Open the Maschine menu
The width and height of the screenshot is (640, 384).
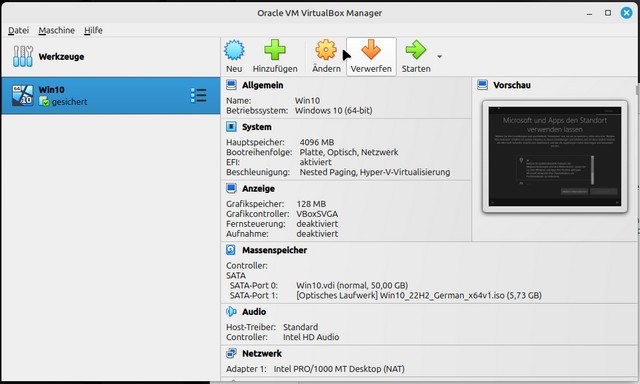[x=56, y=30]
